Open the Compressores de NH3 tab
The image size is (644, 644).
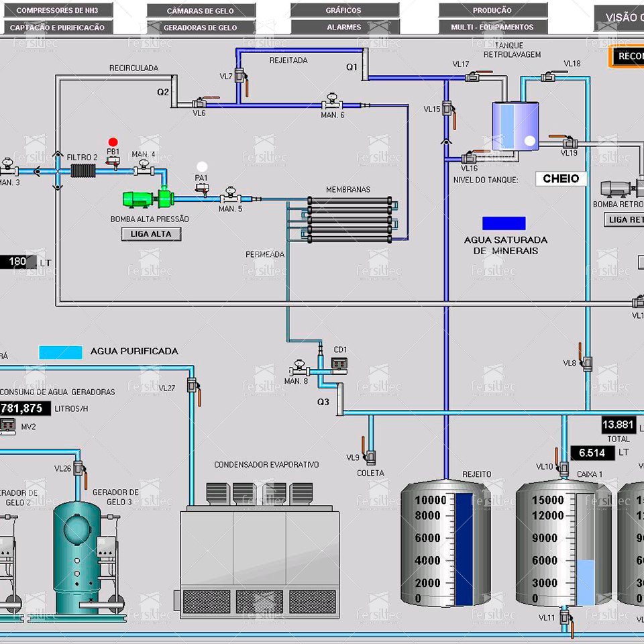click(58, 10)
